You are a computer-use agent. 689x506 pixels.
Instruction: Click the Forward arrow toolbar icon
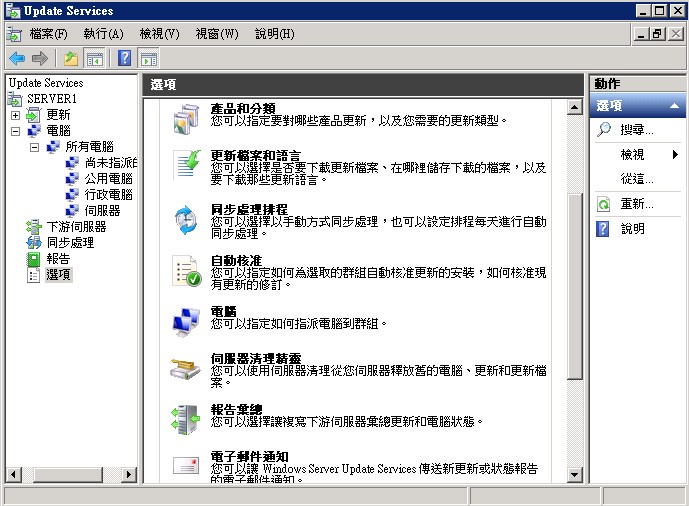point(40,58)
